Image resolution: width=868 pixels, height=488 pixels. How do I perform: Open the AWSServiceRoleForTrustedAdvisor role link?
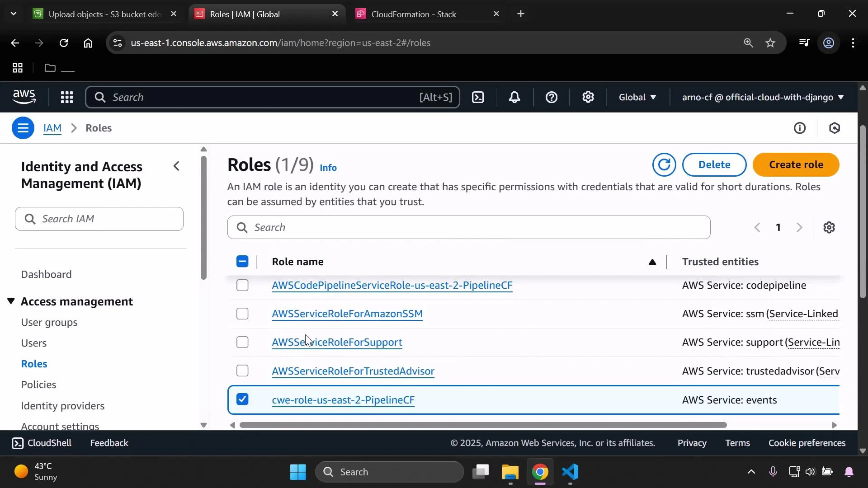point(352,371)
